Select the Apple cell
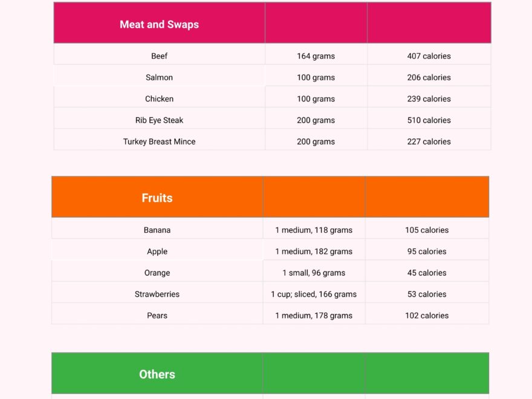 tap(157, 251)
